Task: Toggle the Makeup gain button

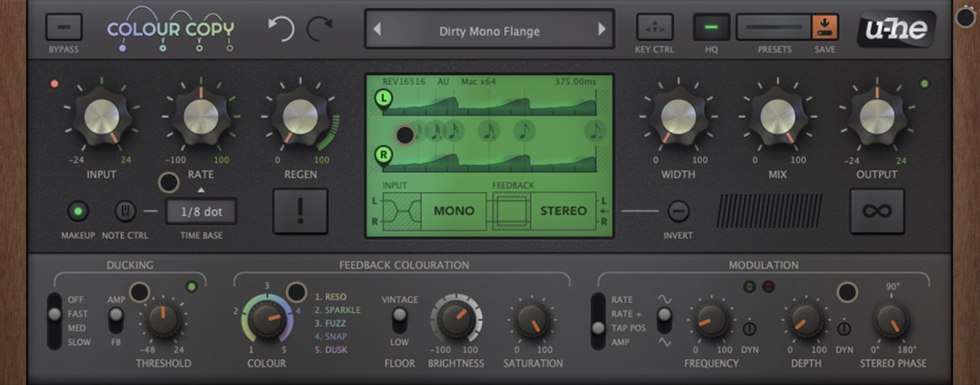Action: pos(78,211)
